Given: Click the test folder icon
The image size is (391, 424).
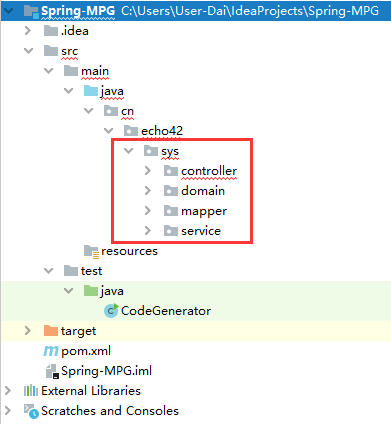Looking at the screenshot, I should coord(71,271).
